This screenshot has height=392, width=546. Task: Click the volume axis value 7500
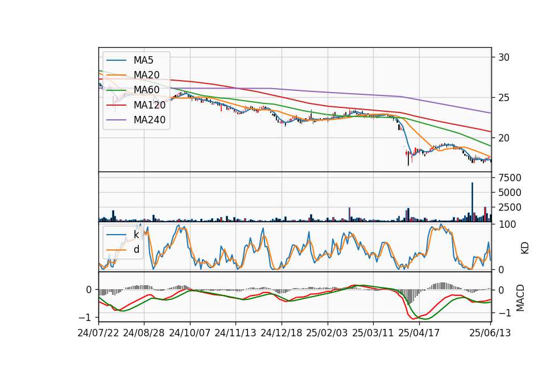[x=510, y=178]
